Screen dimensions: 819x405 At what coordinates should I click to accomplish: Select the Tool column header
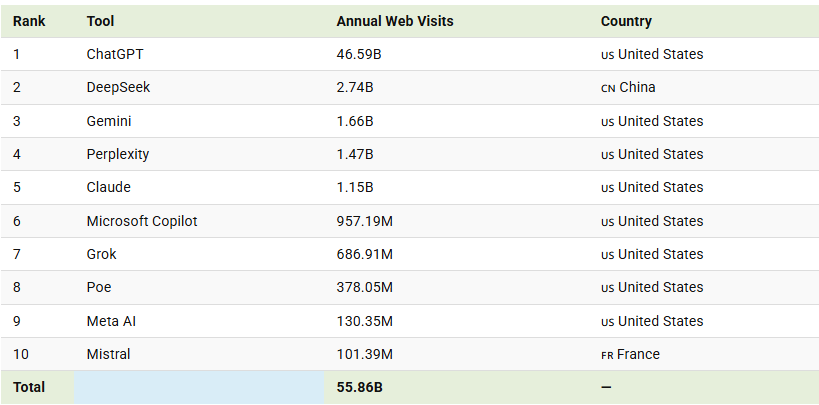100,21
